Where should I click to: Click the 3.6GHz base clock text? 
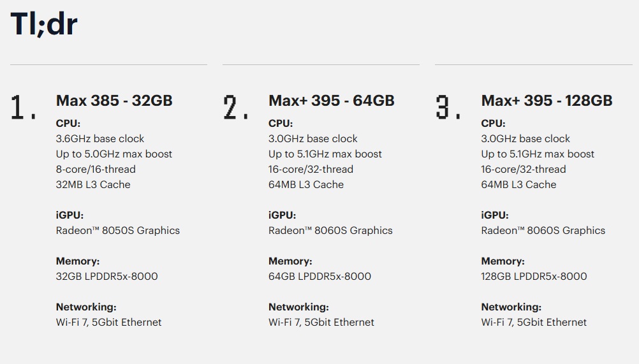click(x=100, y=139)
